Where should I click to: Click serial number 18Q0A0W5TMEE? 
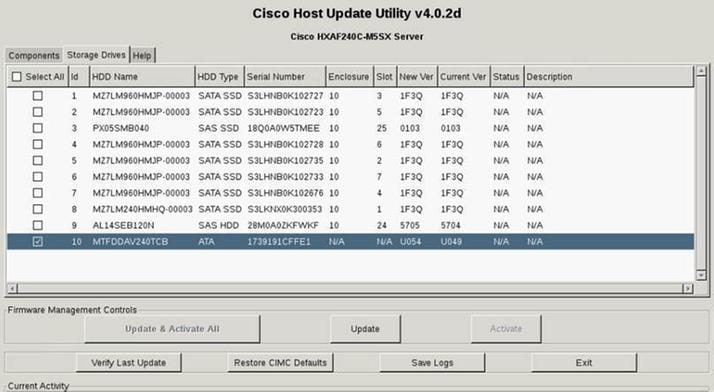283,128
